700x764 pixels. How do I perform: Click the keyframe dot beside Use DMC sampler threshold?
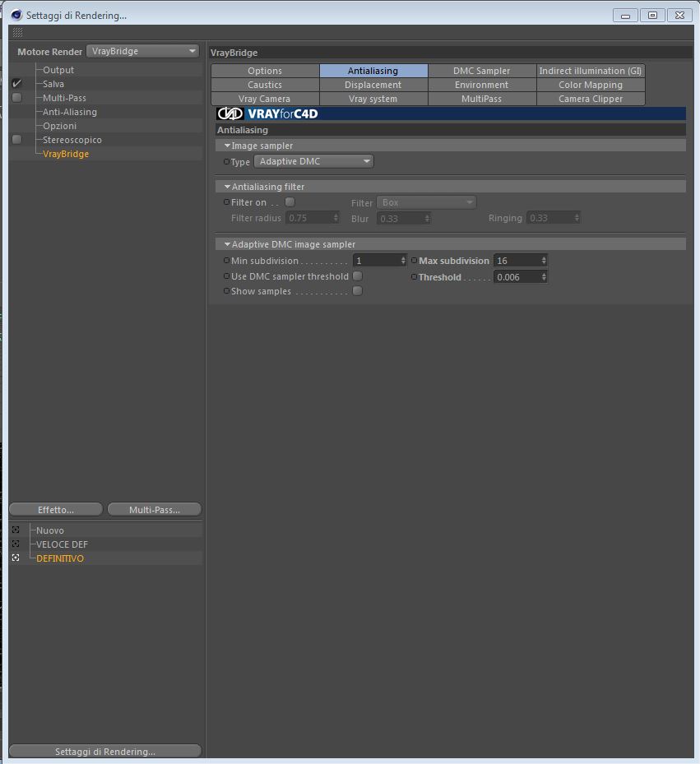(226, 276)
